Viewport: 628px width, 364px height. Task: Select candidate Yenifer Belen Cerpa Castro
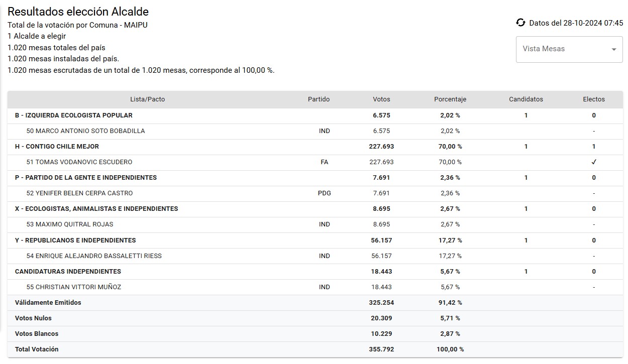coord(79,193)
